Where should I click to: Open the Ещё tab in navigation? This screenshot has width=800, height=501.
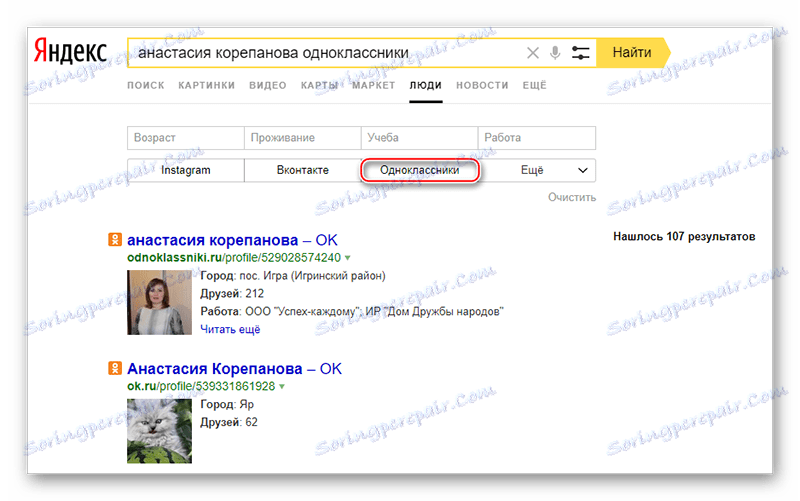534,85
